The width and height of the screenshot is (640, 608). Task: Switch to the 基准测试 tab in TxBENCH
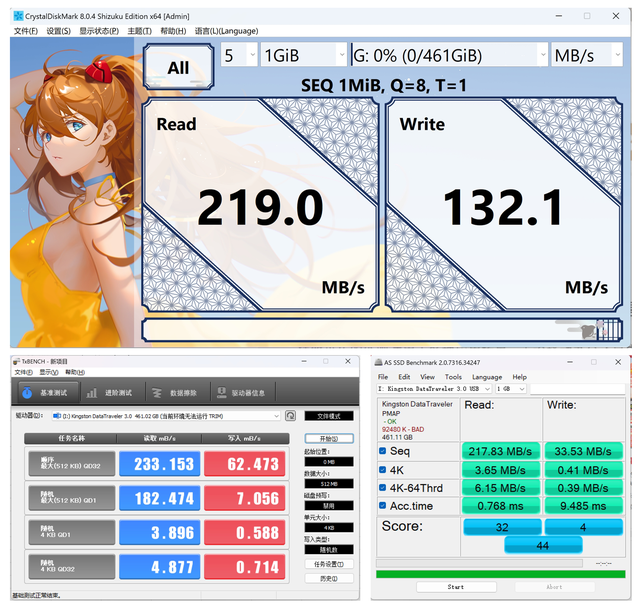click(x=49, y=393)
